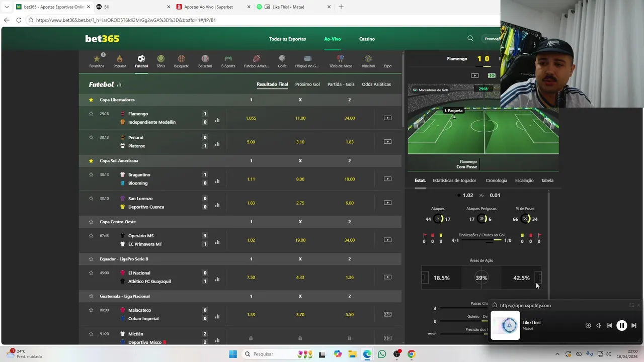Image resolution: width=644 pixels, height=362 pixels.
Task: Go to previous track in media popup
Action: point(610,325)
